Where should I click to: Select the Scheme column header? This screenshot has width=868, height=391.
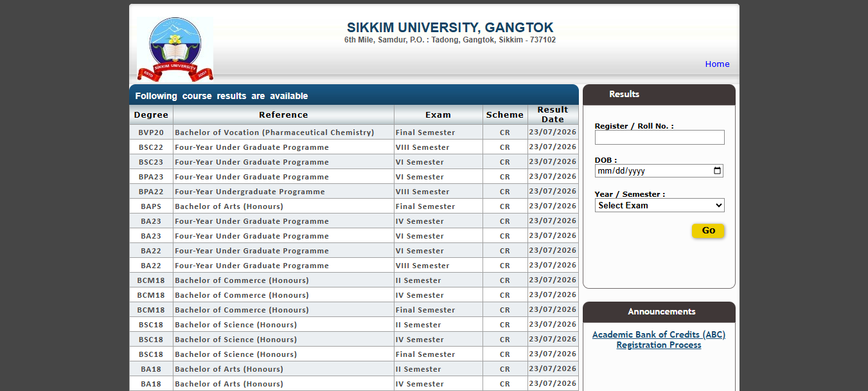505,114
